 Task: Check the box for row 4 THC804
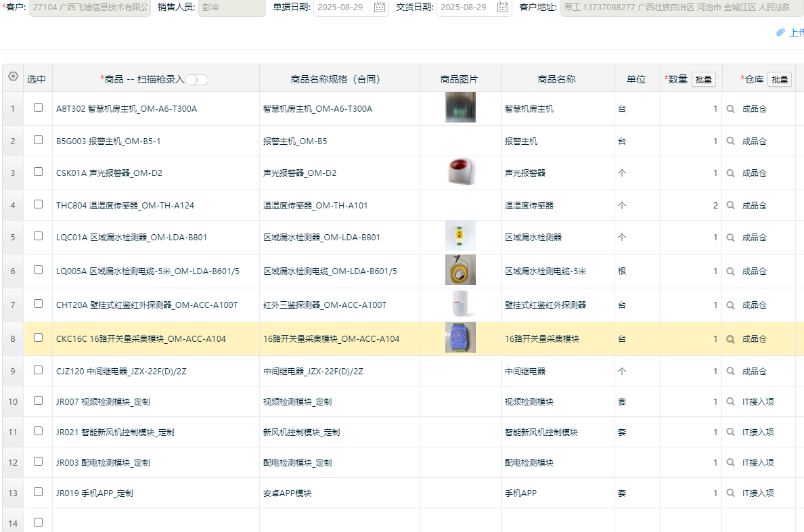tap(38, 204)
